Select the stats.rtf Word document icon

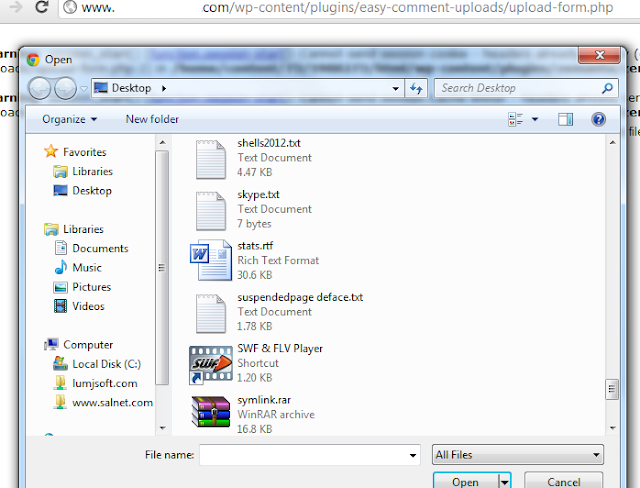pyautogui.click(x=211, y=260)
